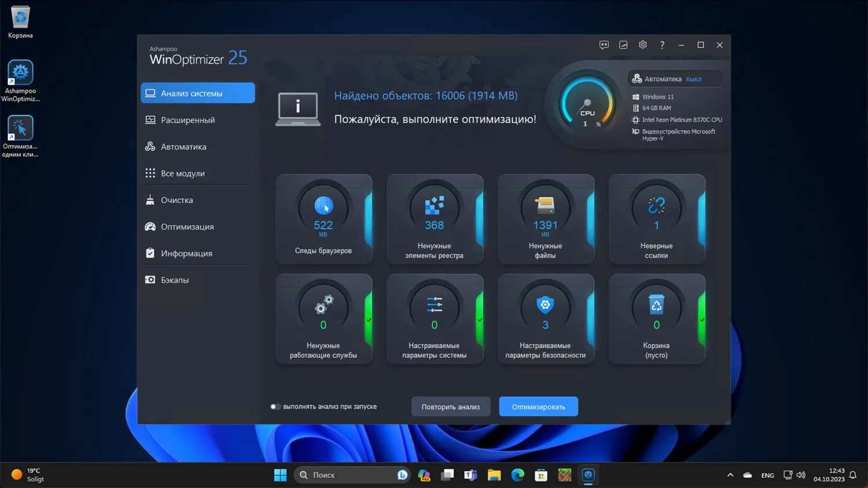
Task: Click the CPU usage gauge
Action: pos(587,105)
